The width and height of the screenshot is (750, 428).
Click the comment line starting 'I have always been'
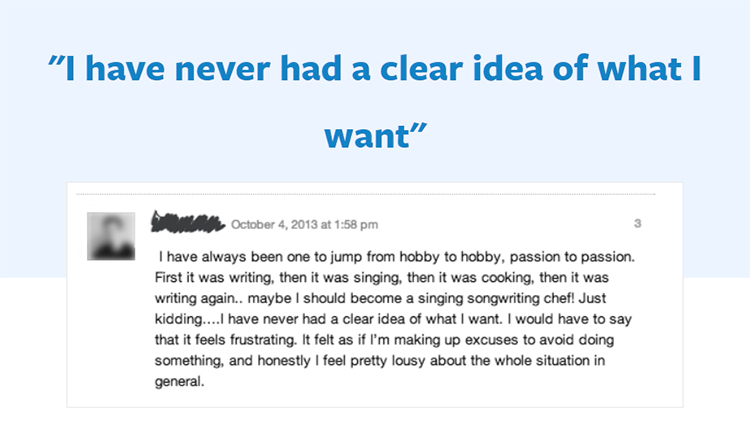click(x=397, y=257)
